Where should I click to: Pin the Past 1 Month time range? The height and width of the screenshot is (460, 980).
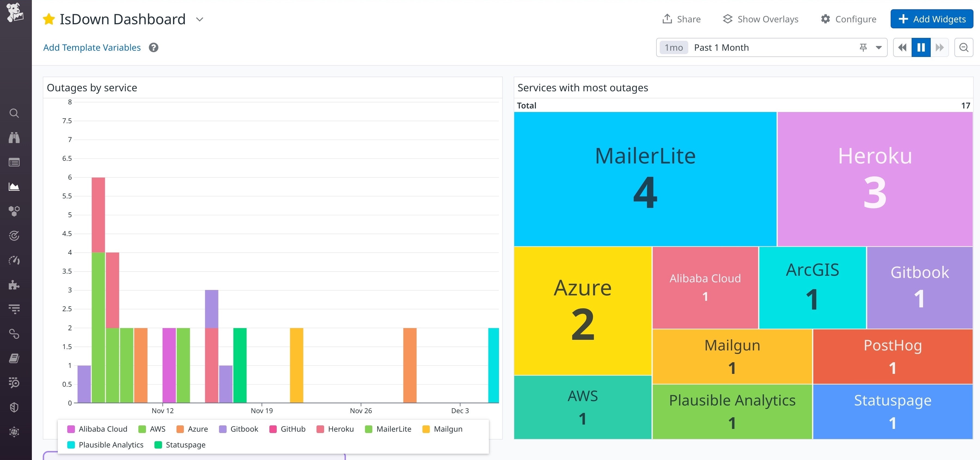click(863, 47)
